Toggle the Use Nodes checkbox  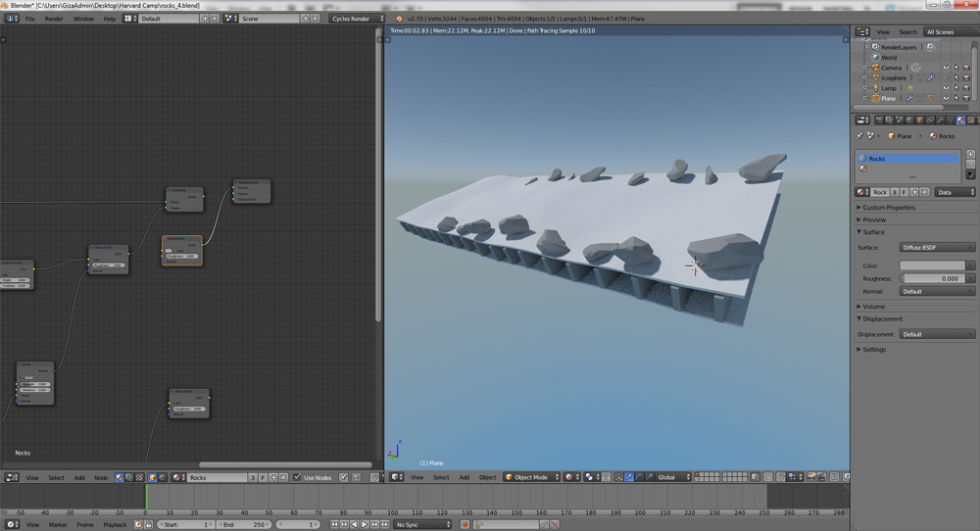coord(297,477)
